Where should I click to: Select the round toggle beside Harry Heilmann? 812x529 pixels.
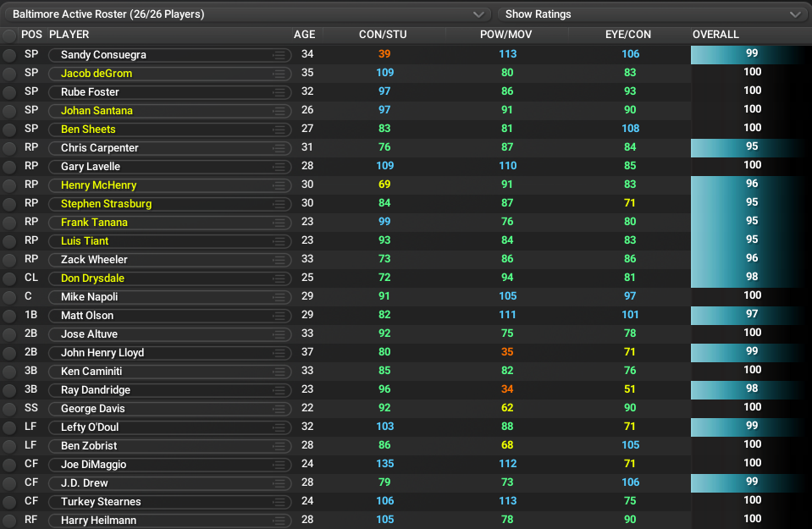coord(9,521)
